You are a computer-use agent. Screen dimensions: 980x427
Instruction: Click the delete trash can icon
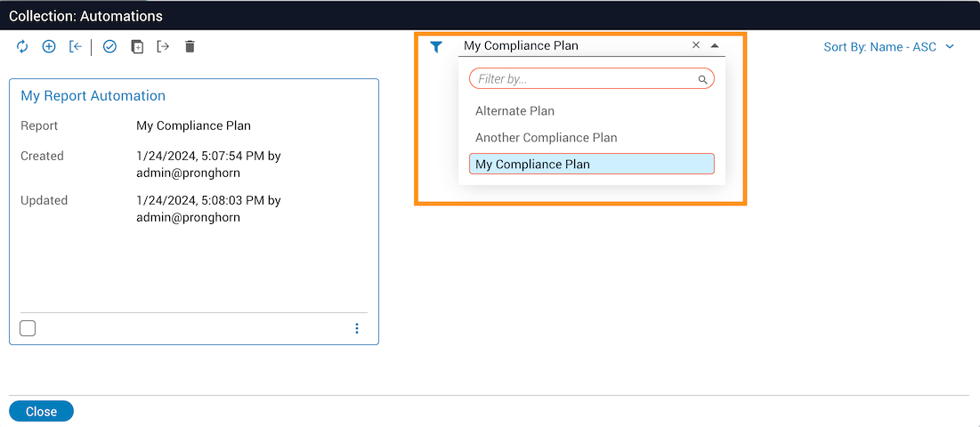(x=190, y=46)
